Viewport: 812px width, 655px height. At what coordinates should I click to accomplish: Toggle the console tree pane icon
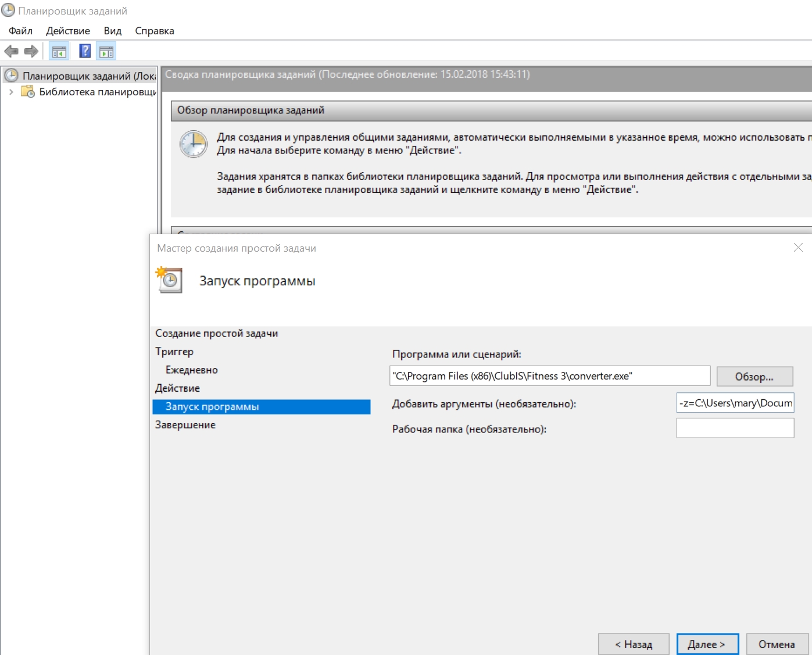pos(59,51)
